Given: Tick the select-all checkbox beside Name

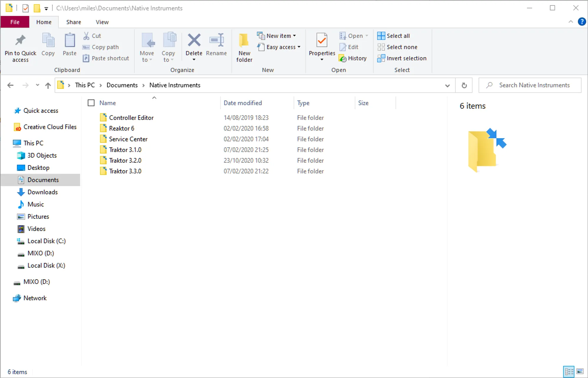Looking at the screenshot, I should coord(91,103).
